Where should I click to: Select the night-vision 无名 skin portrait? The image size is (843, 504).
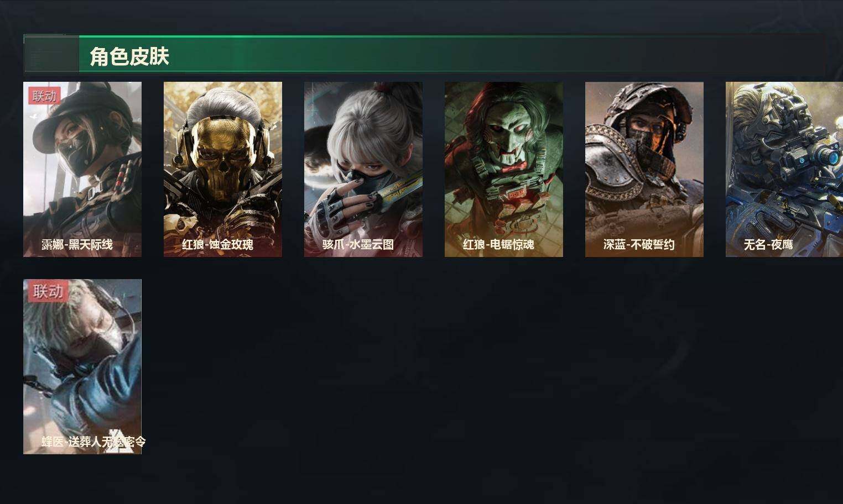point(784,169)
